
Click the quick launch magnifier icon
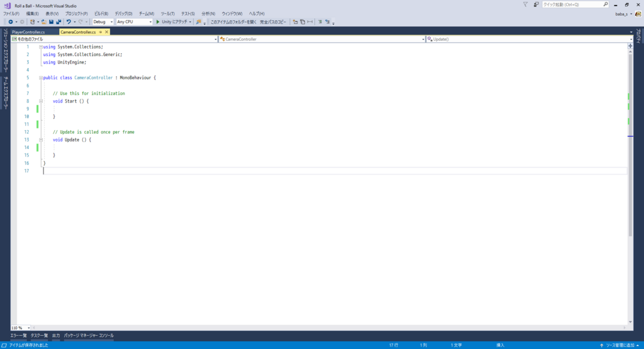(x=606, y=4)
